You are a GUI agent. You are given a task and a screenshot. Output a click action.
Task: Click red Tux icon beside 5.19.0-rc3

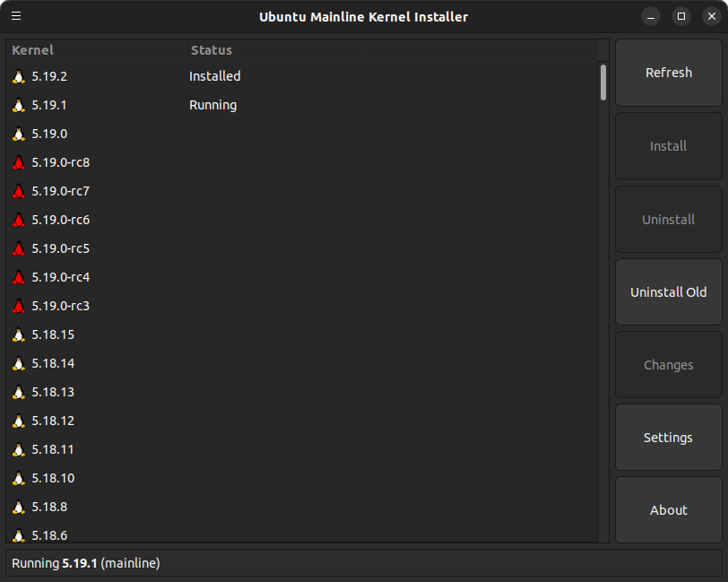point(19,306)
